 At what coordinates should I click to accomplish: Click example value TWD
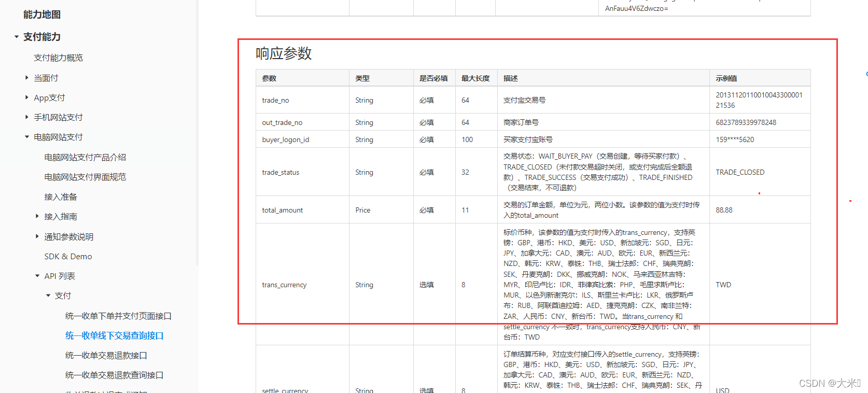pos(723,285)
